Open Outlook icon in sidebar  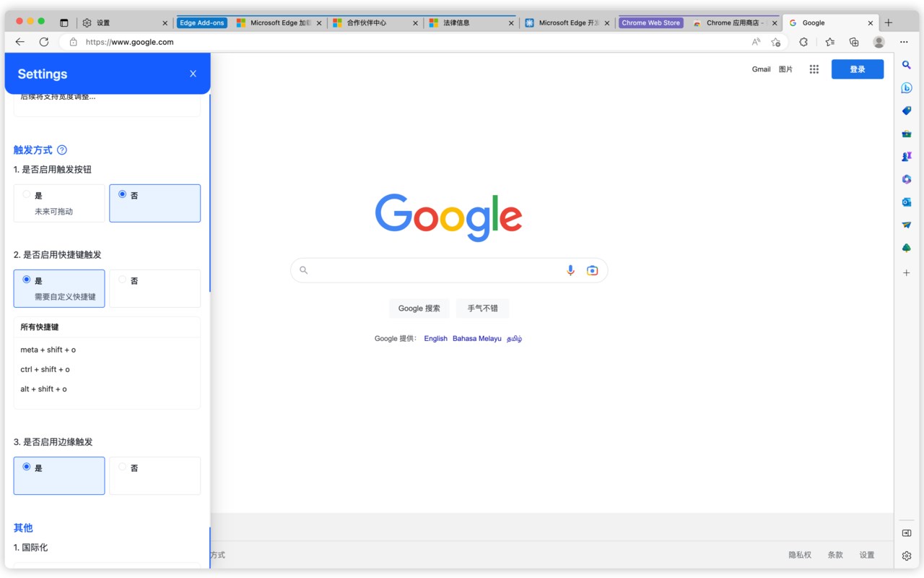(907, 202)
